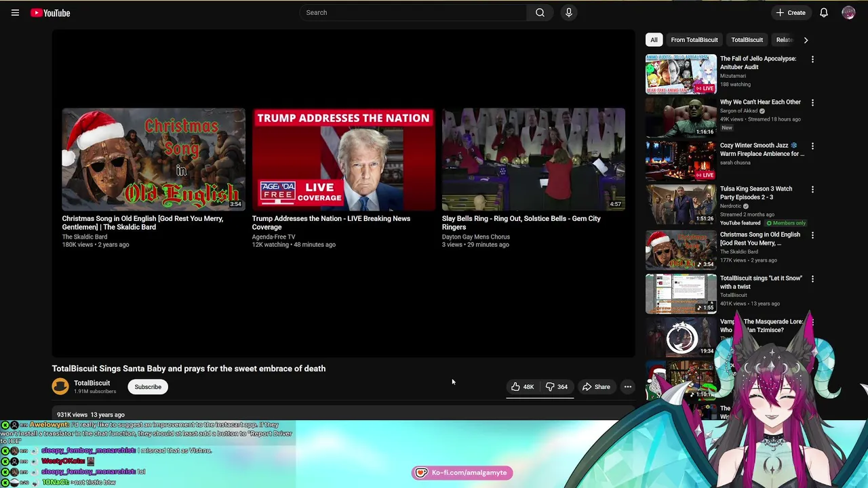Image resolution: width=868 pixels, height=488 pixels.
Task: Open more actions under the video
Action: click(628, 387)
